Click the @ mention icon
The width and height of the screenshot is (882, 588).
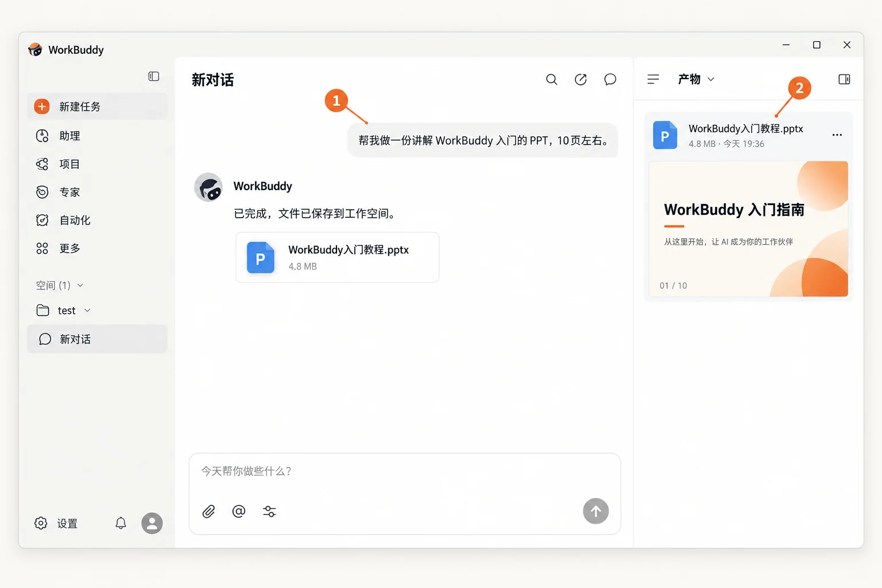pyautogui.click(x=239, y=511)
